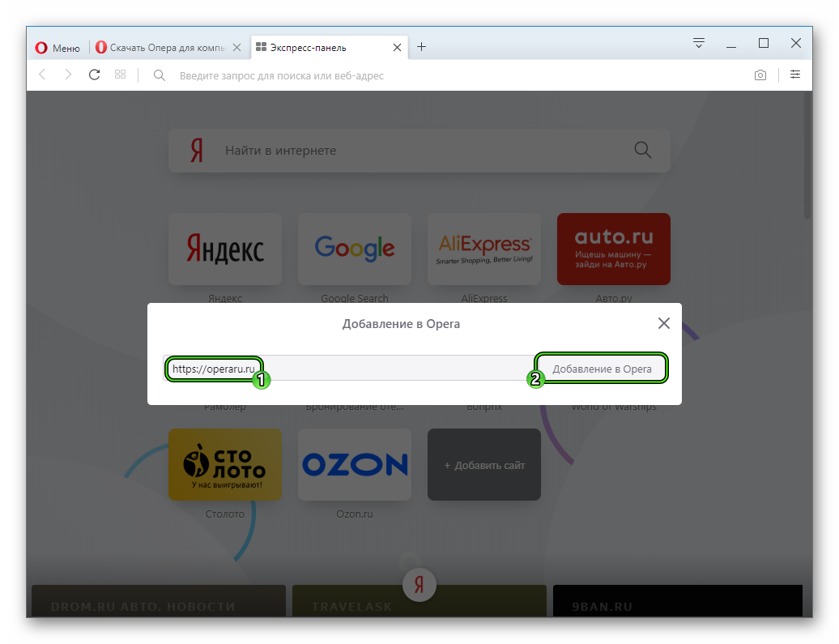839x644 pixels.
Task: Click the Yandex search magnifier button
Action: (643, 150)
